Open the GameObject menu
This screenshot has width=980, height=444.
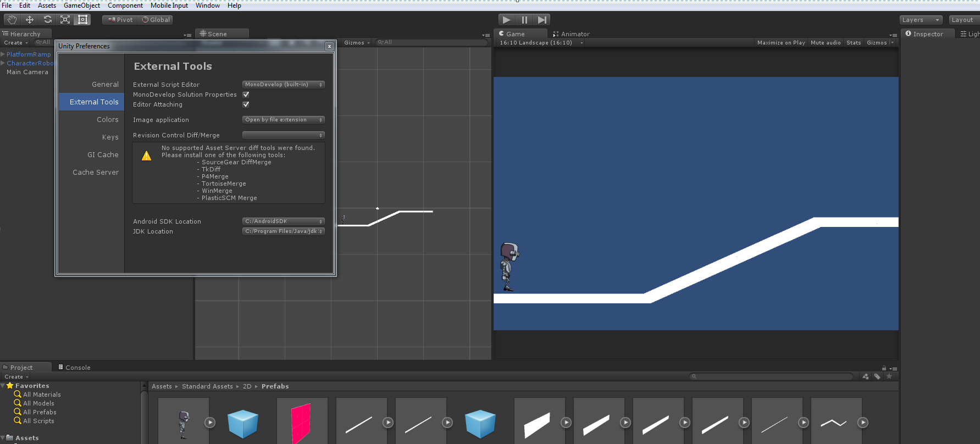coord(82,5)
